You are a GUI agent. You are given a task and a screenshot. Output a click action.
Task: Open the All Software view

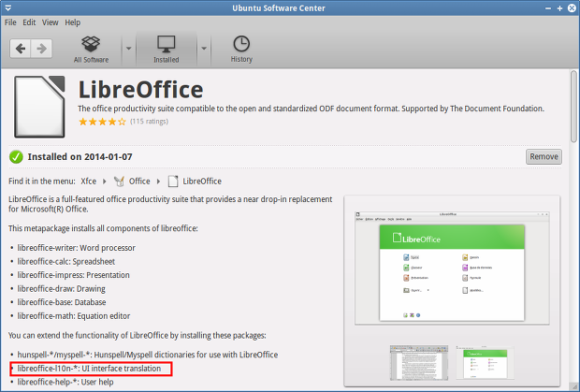point(91,50)
